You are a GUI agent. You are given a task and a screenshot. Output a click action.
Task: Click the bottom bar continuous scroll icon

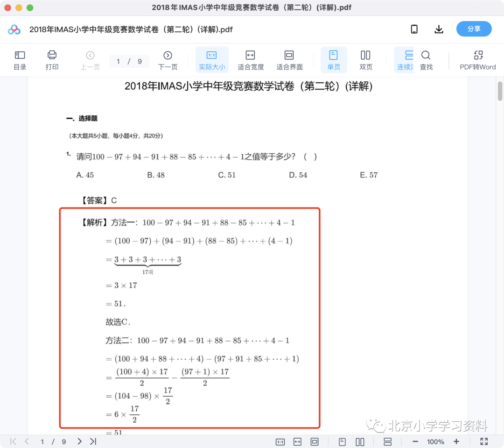point(388,442)
